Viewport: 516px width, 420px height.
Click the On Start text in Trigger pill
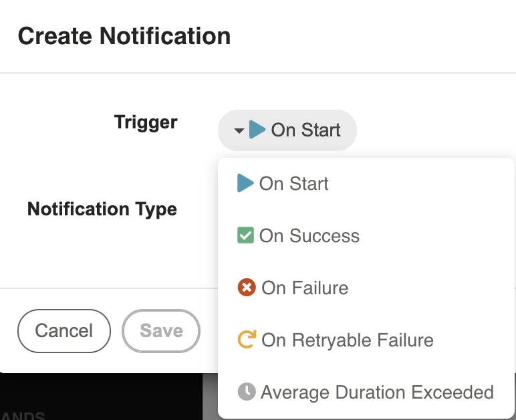click(305, 130)
